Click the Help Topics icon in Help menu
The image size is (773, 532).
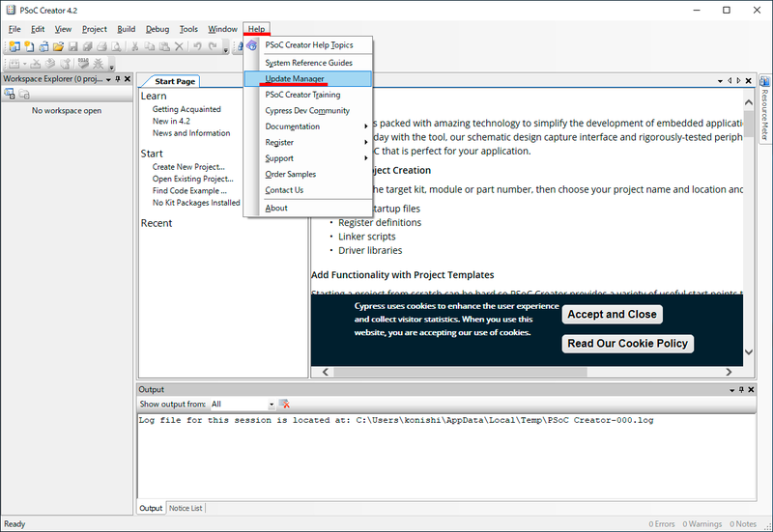tap(252, 45)
